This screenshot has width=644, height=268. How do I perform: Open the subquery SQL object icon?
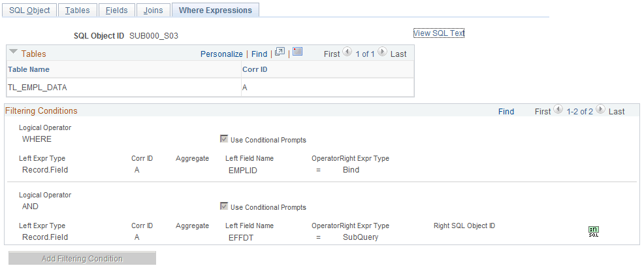coord(593,231)
